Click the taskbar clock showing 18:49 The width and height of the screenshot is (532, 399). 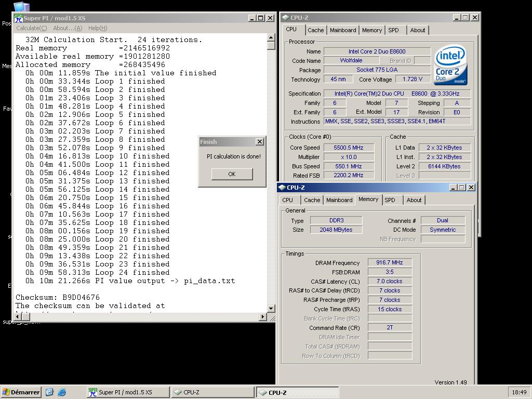(519, 392)
